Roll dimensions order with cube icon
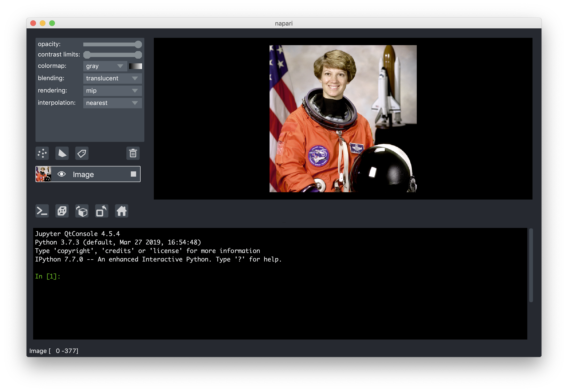 pyautogui.click(x=82, y=211)
